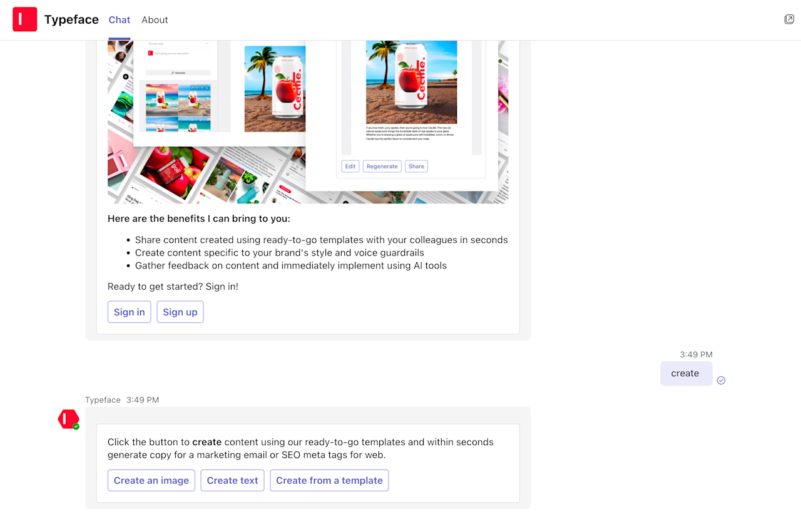Screen dimensions: 801x532
Task: Open the product screenshot image in the bot message
Action: point(308,120)
